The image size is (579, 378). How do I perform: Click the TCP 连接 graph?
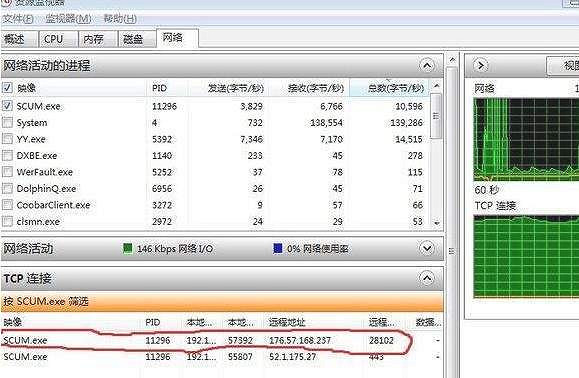(x=526, y=257)
